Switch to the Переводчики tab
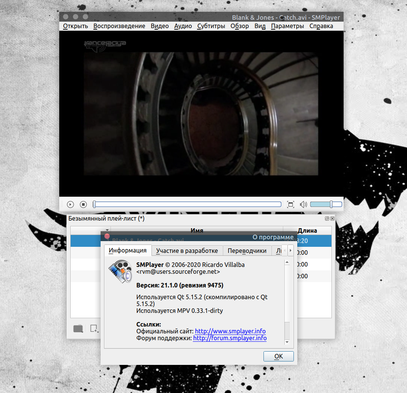 coord(247,251)
